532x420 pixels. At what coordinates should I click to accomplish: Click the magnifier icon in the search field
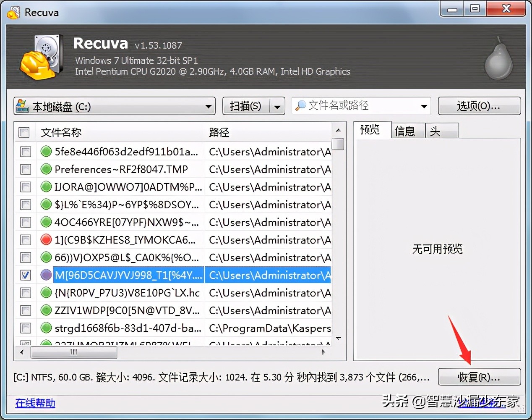coord(301,105)
